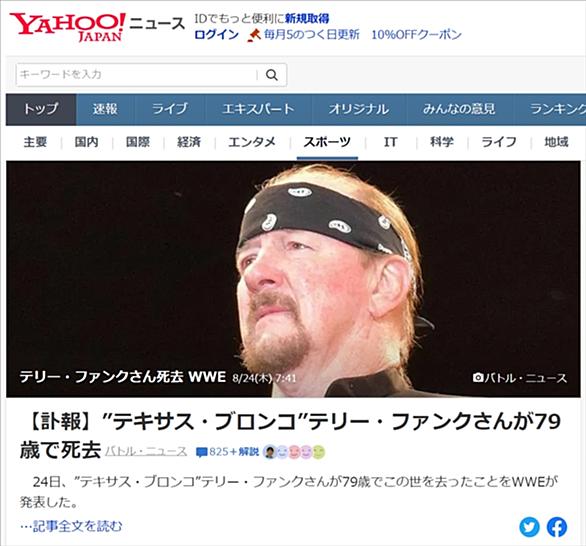Select the みんなの意見 tab
Image resolution: width=586 pixels, height=546 pixels.
[459, 109]
